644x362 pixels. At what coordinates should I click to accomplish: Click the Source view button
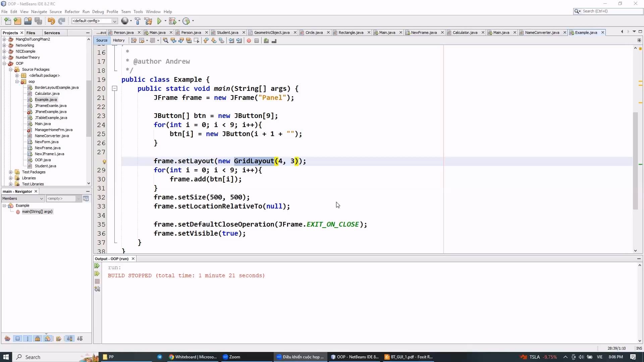pyautogui.click(x=102, y=40)
